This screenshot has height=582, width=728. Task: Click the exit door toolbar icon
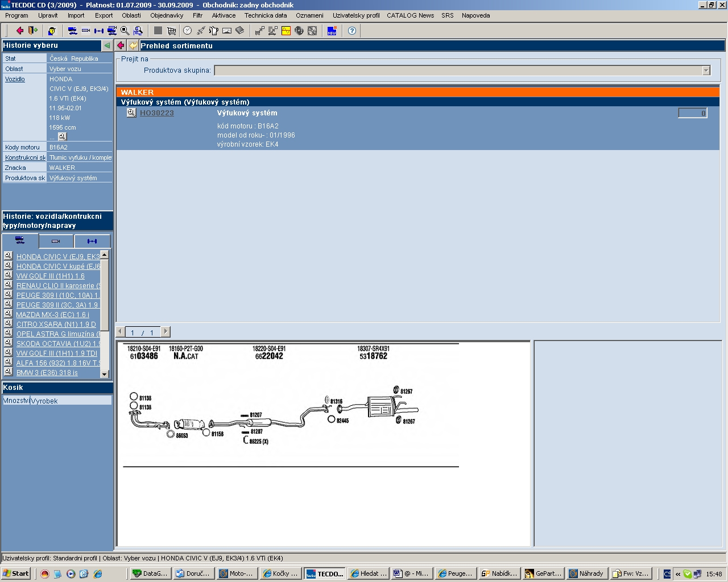(x=33, y=31)
